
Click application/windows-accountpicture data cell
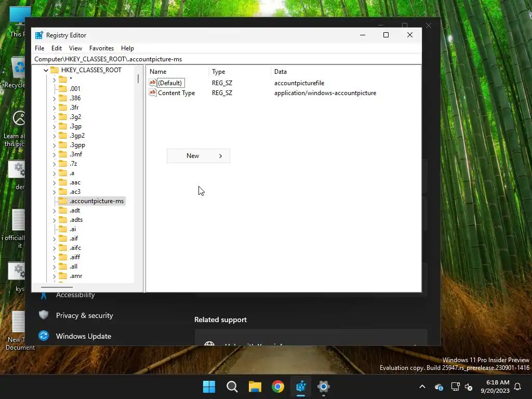pos(325,93)
